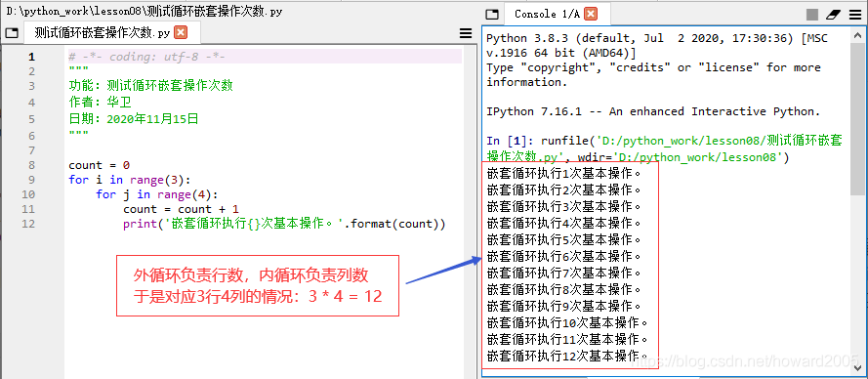This screenshot has height=379, width=868.
Task: Click the eraser icon to clear variables
Action: [x=834, y=15]
